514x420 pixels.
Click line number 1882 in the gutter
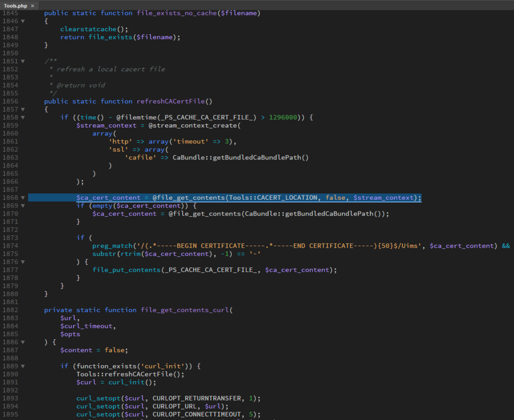coord(10,310)
